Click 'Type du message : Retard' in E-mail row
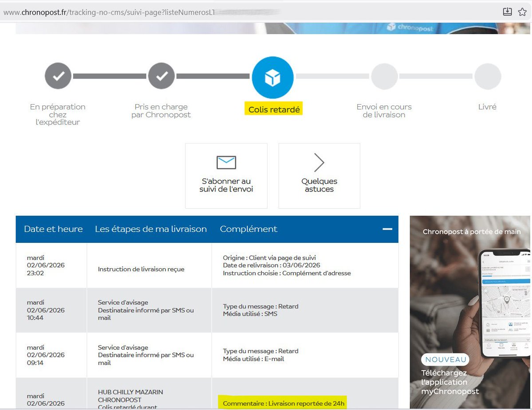This screenshot has width=532, height=410. 260,351
